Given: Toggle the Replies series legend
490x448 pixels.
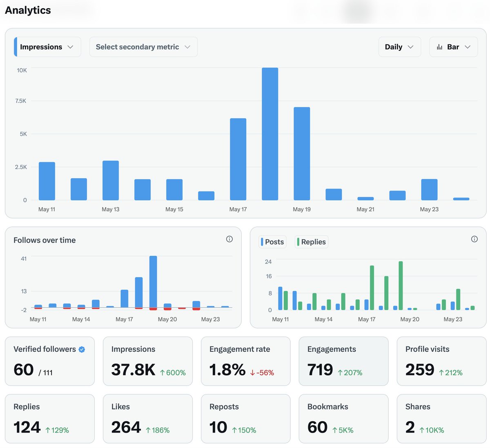Looking at the screenshot, I should [312, 242].
